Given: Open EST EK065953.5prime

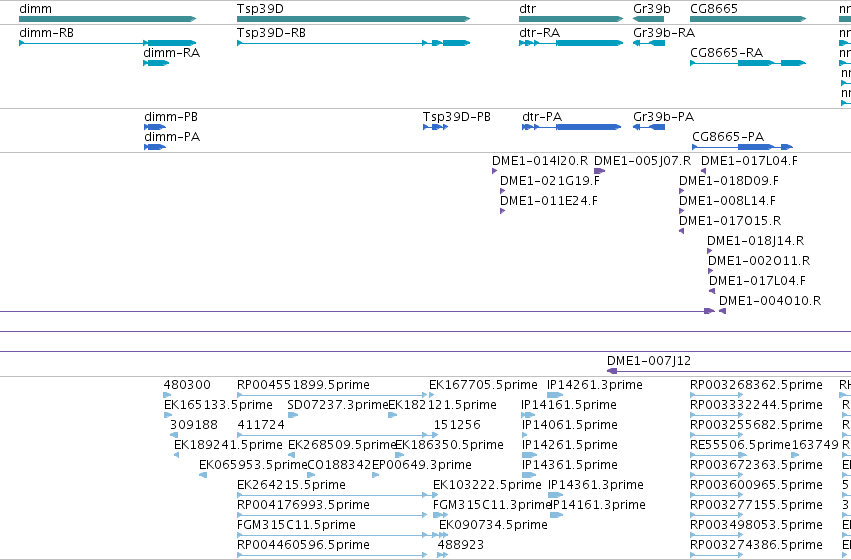Looking at the screenshot, I should (x=253, y=465).
